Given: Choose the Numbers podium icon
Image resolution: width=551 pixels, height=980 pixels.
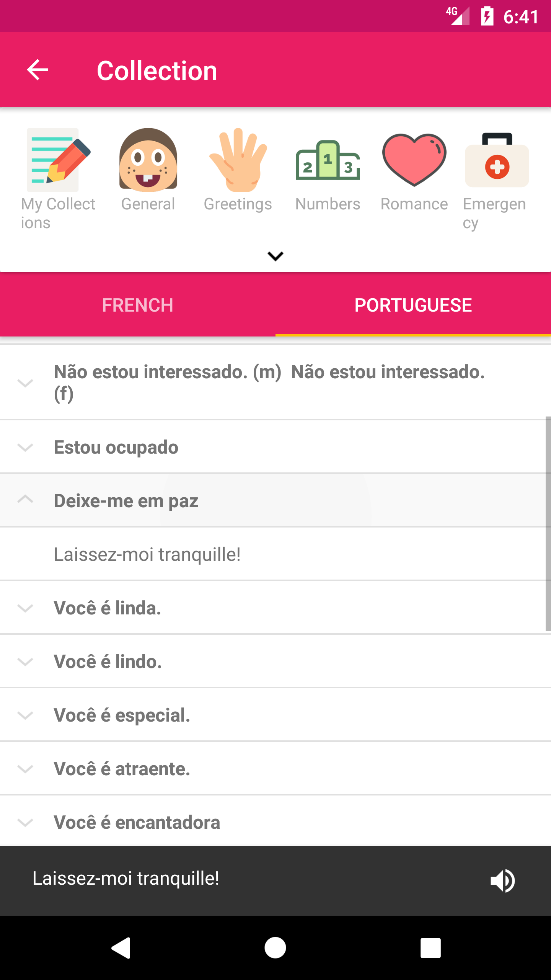Looking at the screenshot, I should click(x=328, y=160).
